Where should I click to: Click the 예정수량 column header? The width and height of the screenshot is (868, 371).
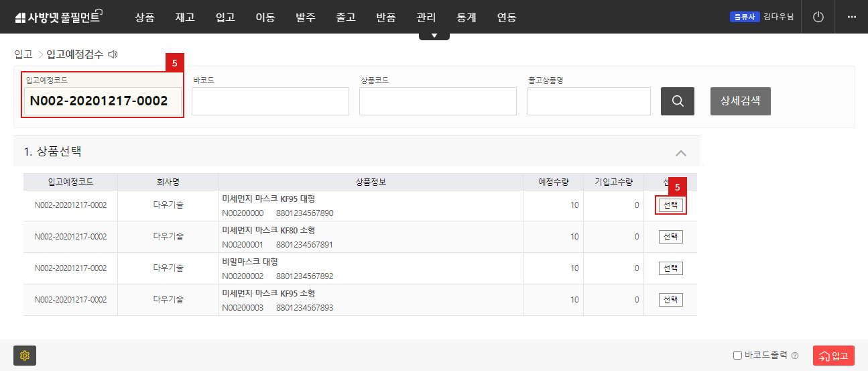tap(554, 182)
